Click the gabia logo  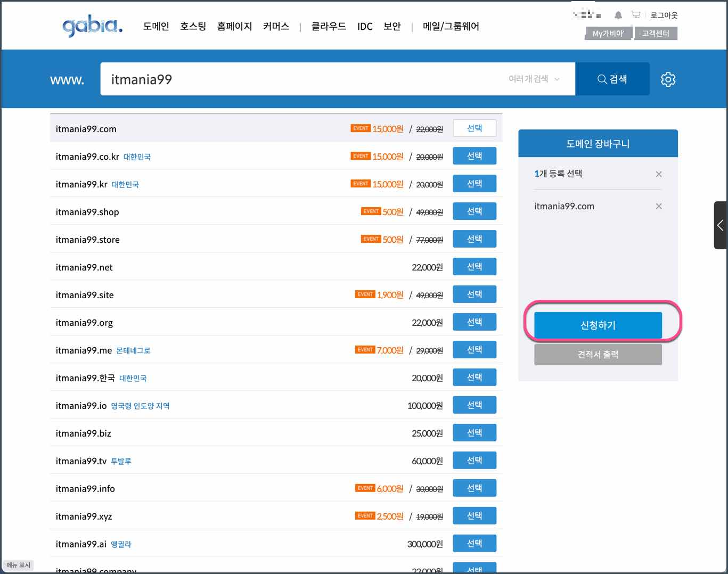(93, 26)
